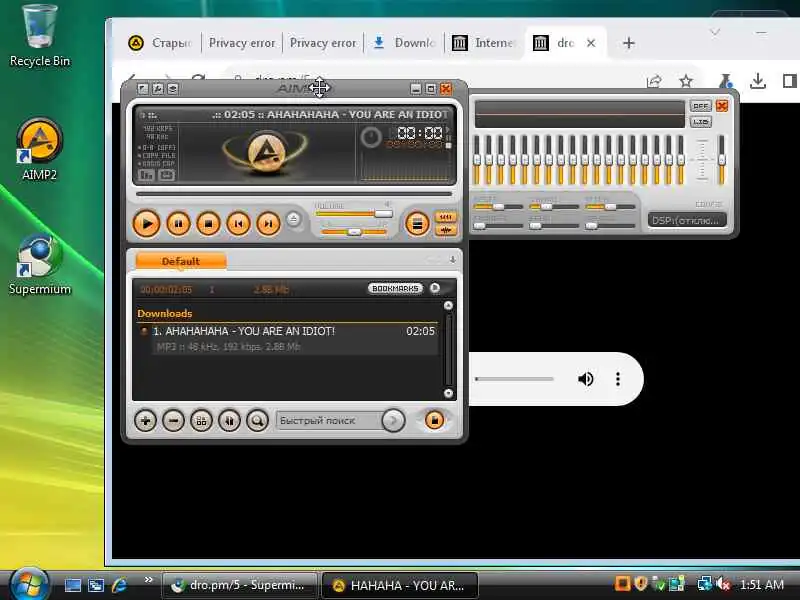Click the waveform visualization button in AIMP
Screen dimensions: 800x600
coord(446,230)
